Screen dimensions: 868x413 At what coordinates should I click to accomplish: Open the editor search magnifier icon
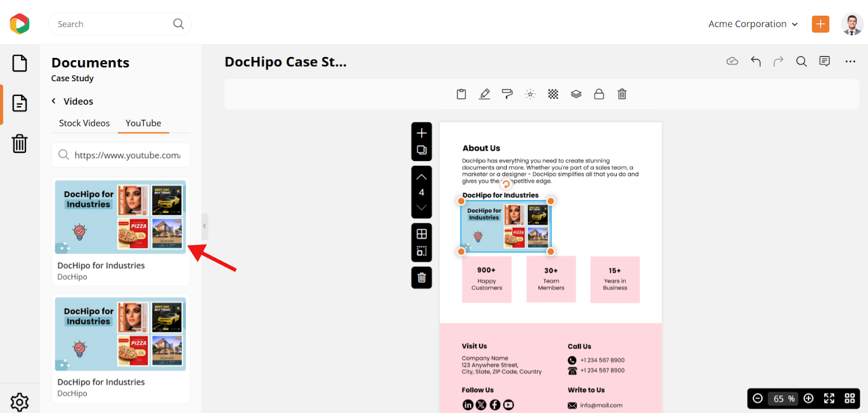pos(801,61)
